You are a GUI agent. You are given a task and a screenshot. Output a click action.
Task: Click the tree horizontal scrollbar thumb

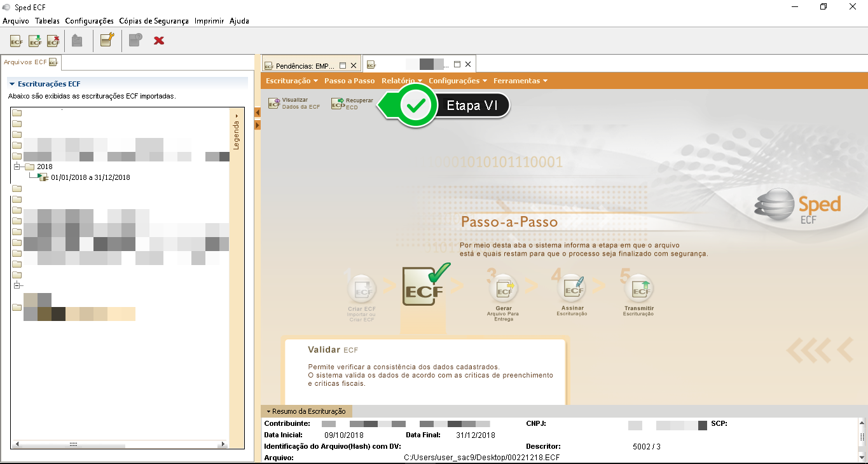pos(74,444)
